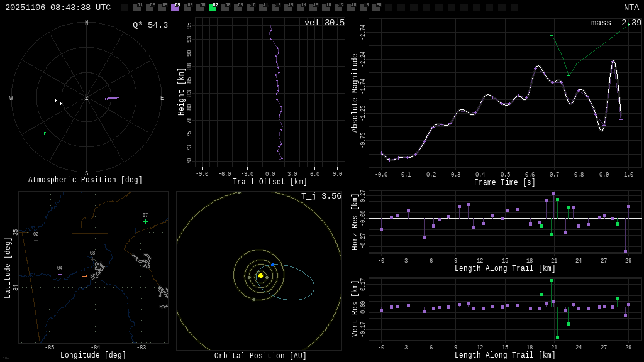Image resolution: width=644 pixels, height=362 pixels.
Task: Click the purple station 04 cross on map
Action: (x=60, y=274)
